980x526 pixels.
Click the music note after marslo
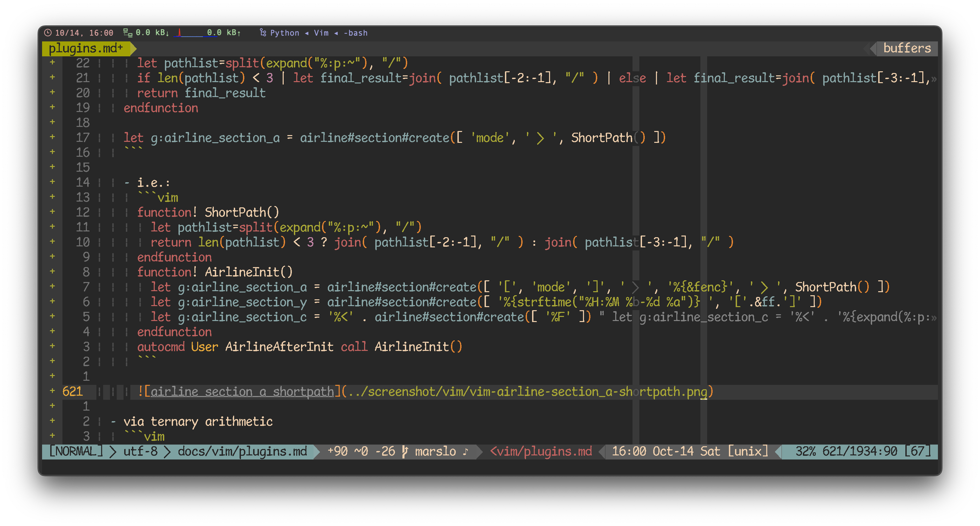(465, 451)
